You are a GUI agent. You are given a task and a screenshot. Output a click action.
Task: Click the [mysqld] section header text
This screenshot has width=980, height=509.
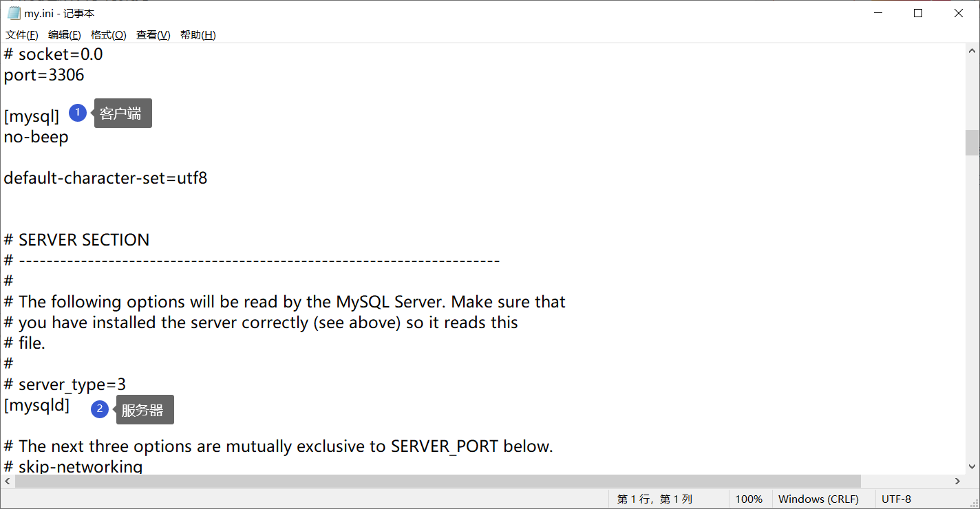[36, 405]
